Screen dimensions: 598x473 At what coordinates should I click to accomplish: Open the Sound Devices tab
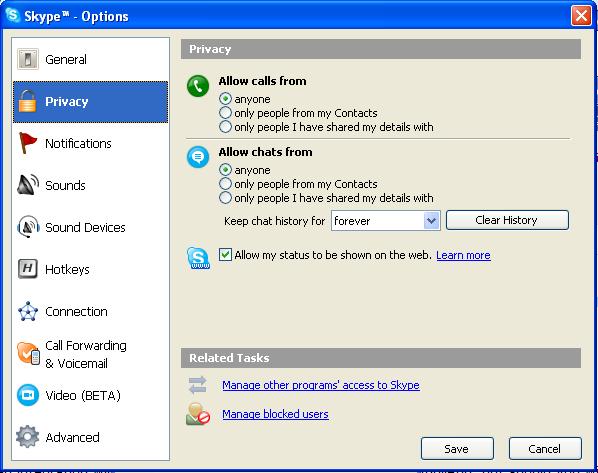(x=90, y=227)
